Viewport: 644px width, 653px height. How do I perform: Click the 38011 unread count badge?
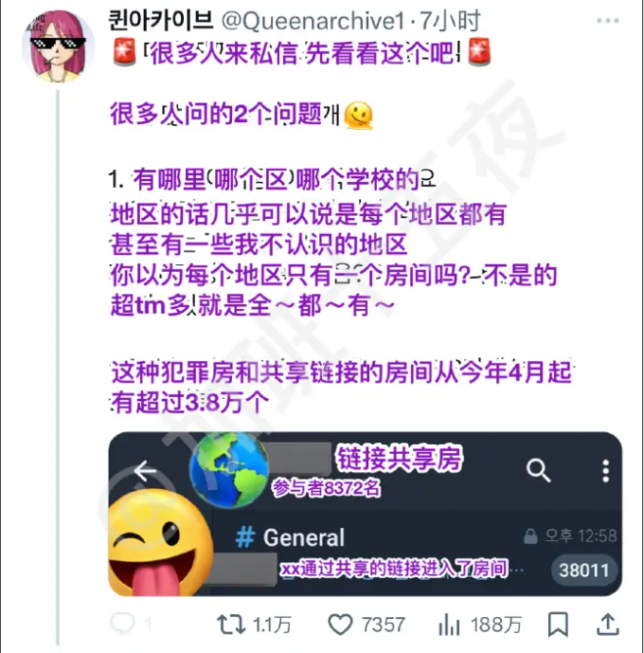pyautogui.click(x=584, y=570)
